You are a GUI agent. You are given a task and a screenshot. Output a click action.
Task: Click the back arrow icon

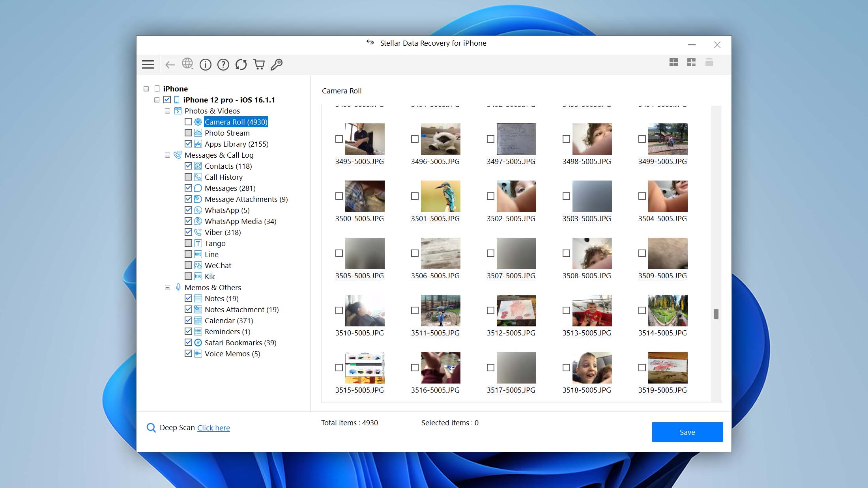click(x=170, y=65)
